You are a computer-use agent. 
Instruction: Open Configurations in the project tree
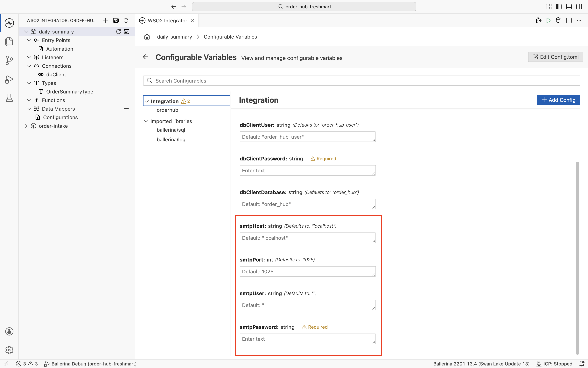(60, 117)
